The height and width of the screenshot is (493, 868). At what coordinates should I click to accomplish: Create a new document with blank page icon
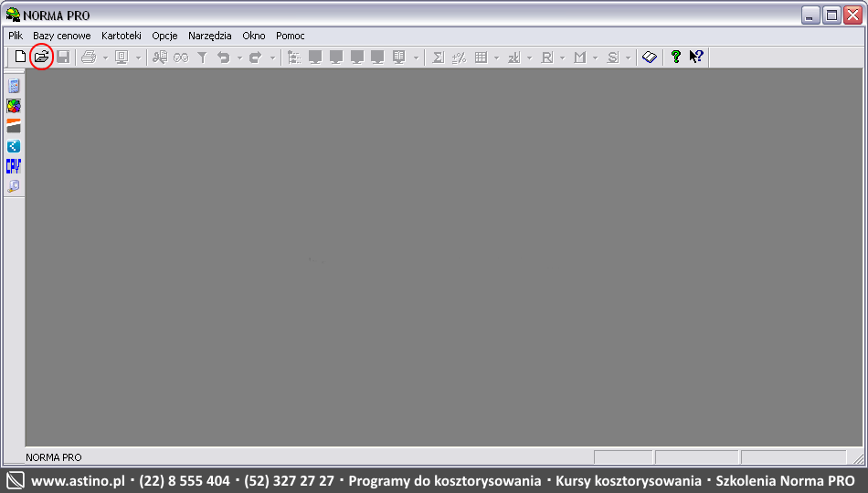click(20, 57)
